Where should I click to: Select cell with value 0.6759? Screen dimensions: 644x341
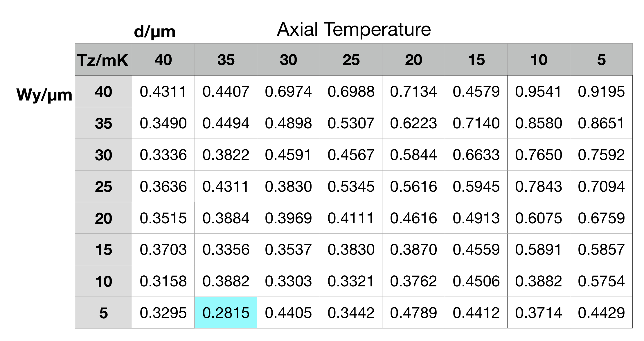coord(601,218)
